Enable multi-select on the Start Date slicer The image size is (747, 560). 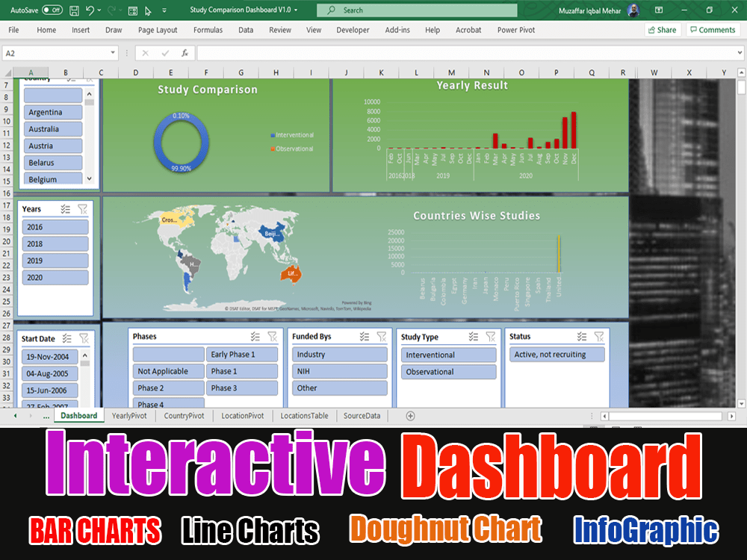pos(66,338)
